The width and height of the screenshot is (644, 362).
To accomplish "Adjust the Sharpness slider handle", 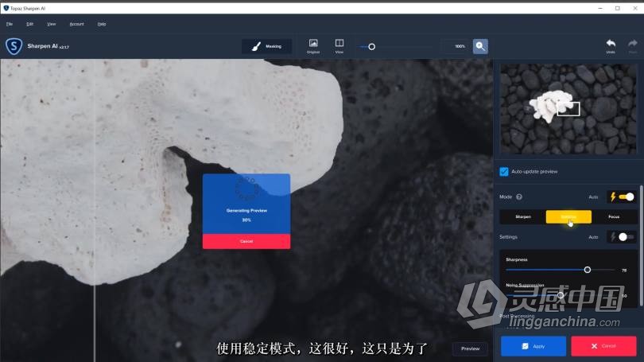I will tap(588, 270).
